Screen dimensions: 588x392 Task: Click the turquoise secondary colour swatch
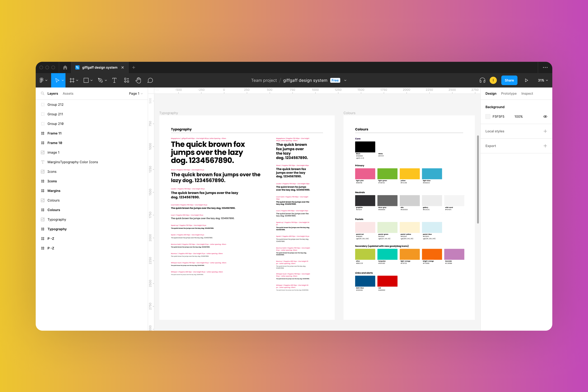[x=387, y=254]
